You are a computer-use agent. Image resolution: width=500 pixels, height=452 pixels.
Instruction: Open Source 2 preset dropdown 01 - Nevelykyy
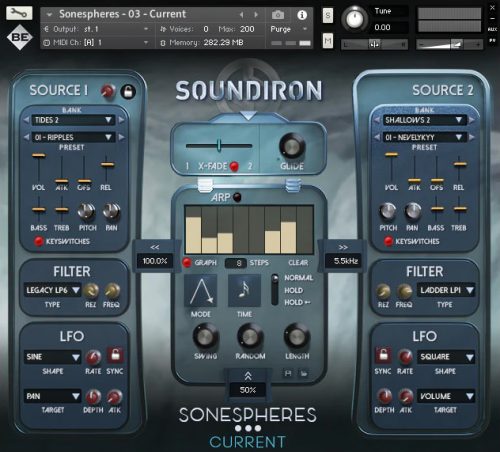point(424,137)
